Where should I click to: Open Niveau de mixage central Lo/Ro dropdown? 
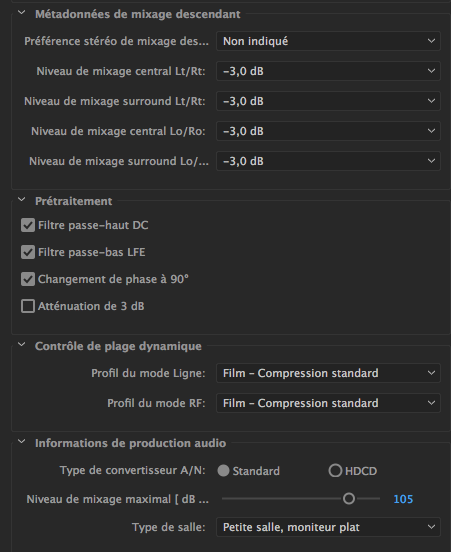(x=328, y=131)
